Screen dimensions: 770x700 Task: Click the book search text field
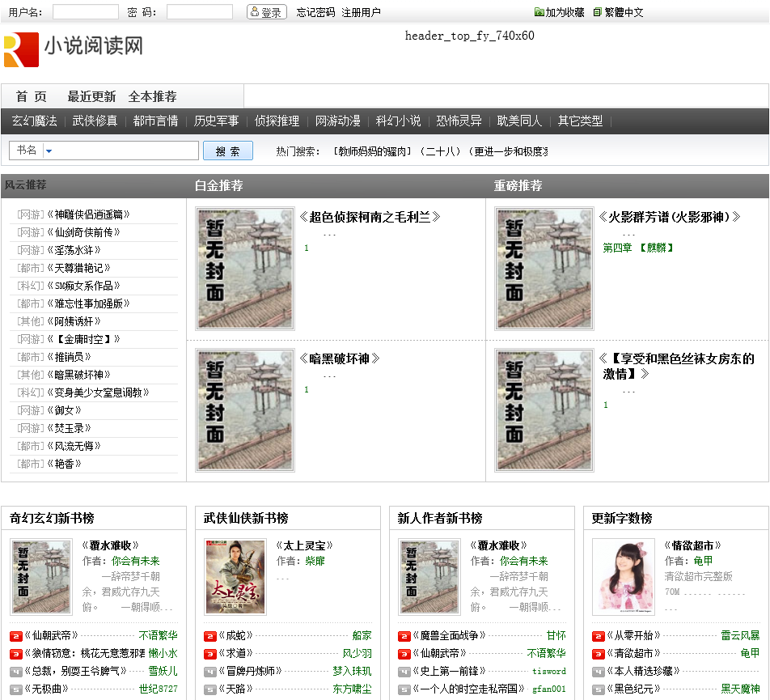(x=126, y=151)
